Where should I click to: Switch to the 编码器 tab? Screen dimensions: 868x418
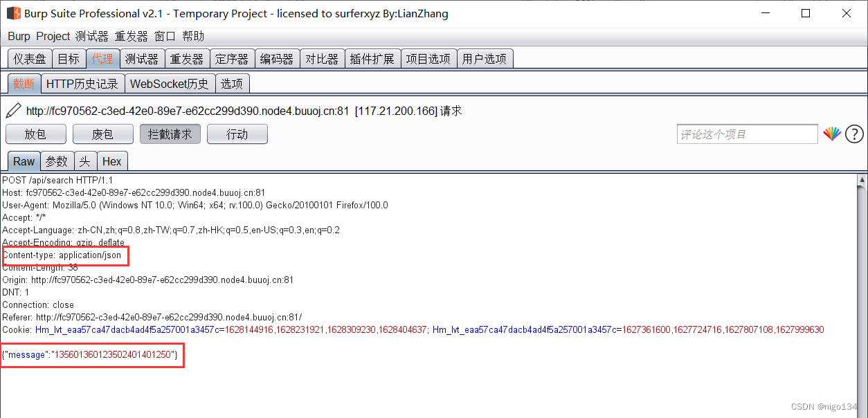point(277,59)
